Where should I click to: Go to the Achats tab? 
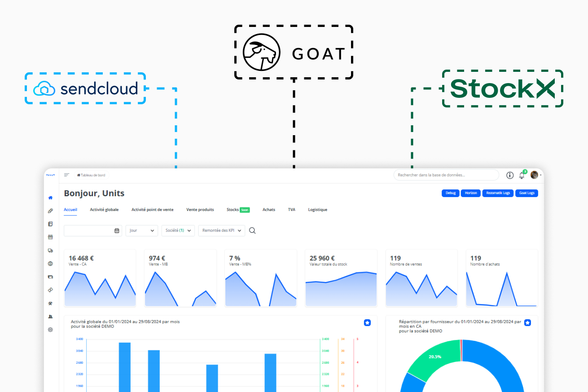pos(269,210)
